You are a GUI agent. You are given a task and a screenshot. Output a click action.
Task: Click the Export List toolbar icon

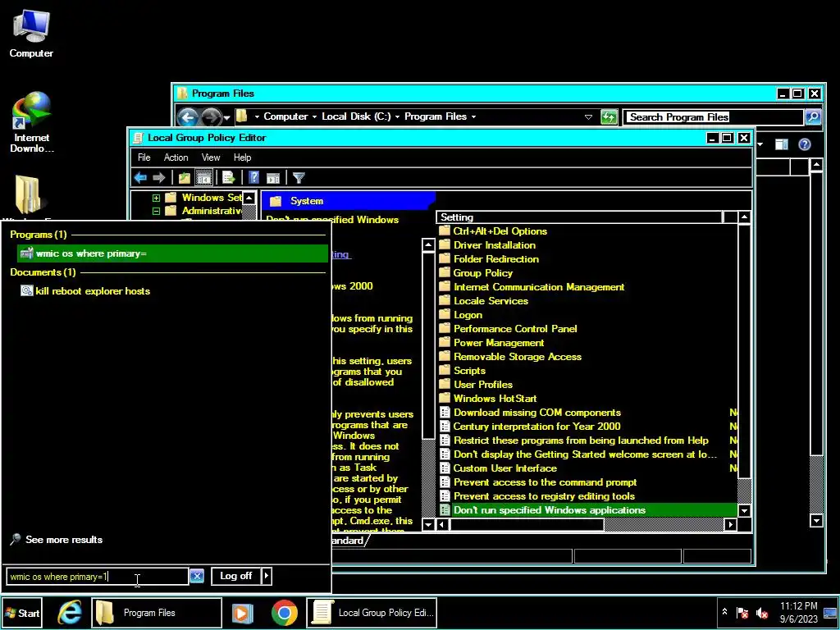(x=229, y=177)
